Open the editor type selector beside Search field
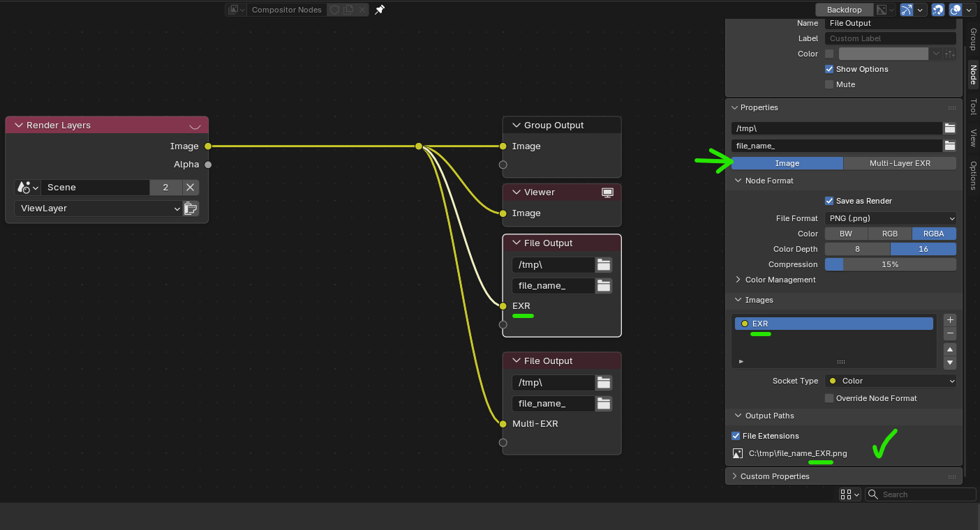Image resolution: width=980 pixels, height=530 pixels. click(x=850, y=494)
